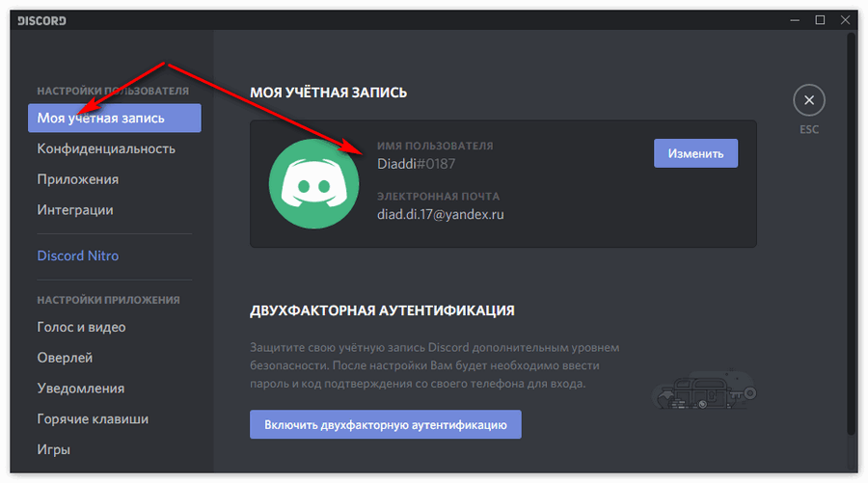
Task: Select Приложения in the sidebar
Action: 77,179
